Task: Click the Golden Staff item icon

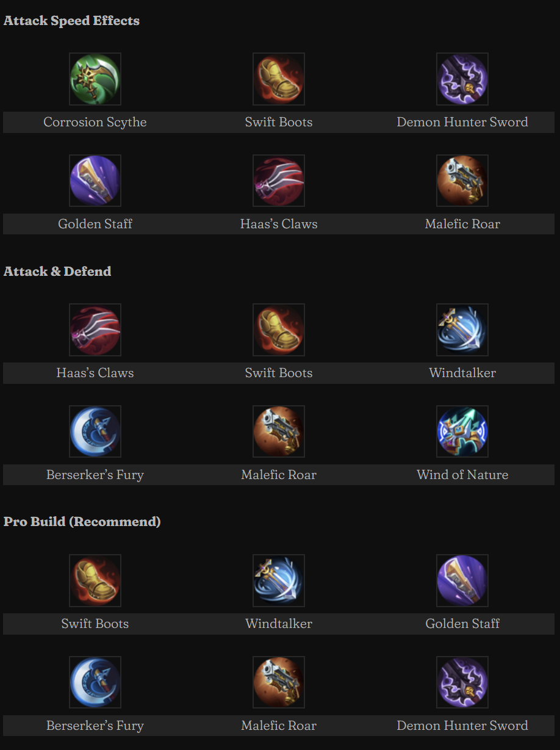Action: [95, 180]
